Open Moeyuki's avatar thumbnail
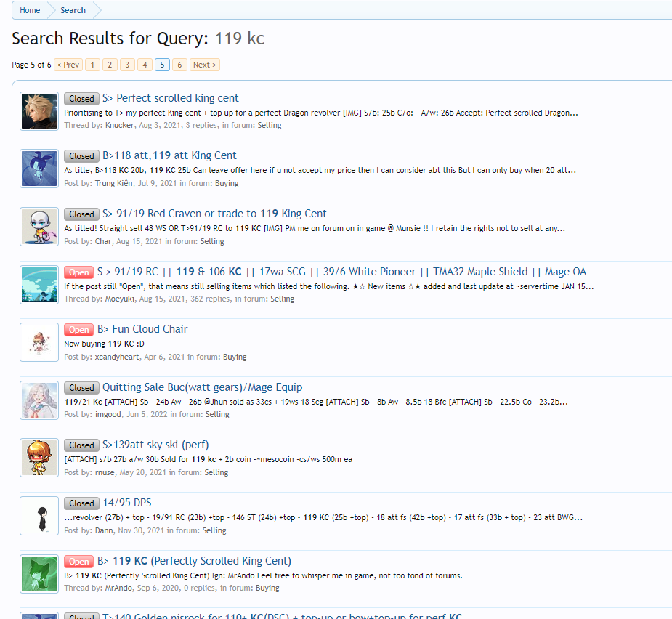Screen dimensions: 672x619 point(39,285)
